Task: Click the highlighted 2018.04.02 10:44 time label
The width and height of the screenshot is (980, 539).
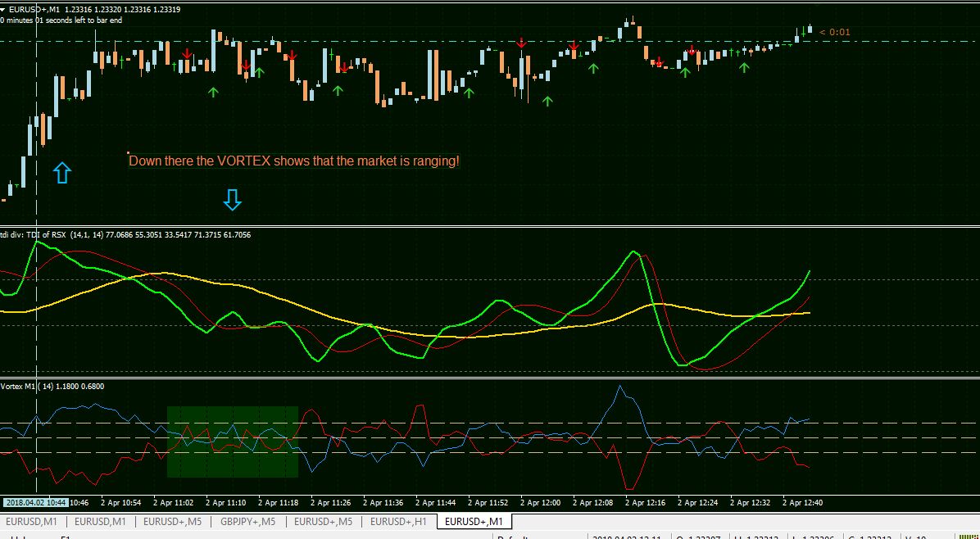Action: coord(35,503)
